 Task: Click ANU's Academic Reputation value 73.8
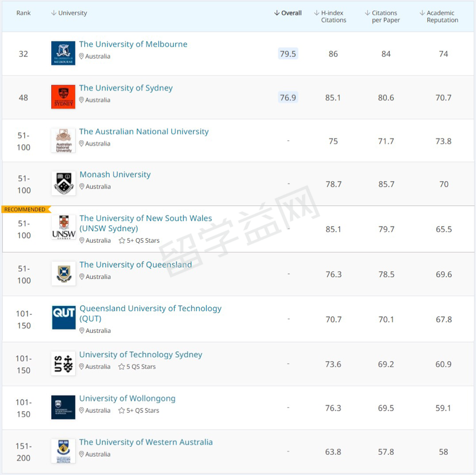click(443, 141)
